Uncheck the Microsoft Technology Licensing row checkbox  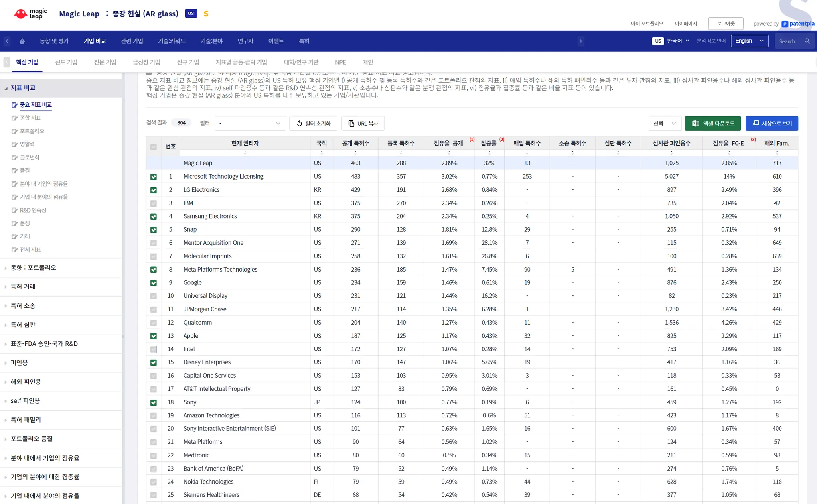pyautogui.click(x=154, y=177)
